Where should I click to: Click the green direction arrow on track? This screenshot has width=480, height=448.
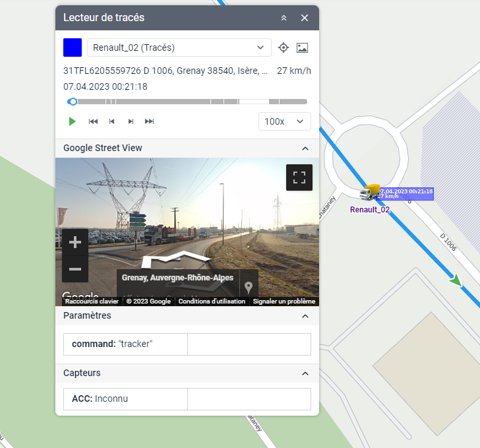pyautogui.click(x=456, y=280)
